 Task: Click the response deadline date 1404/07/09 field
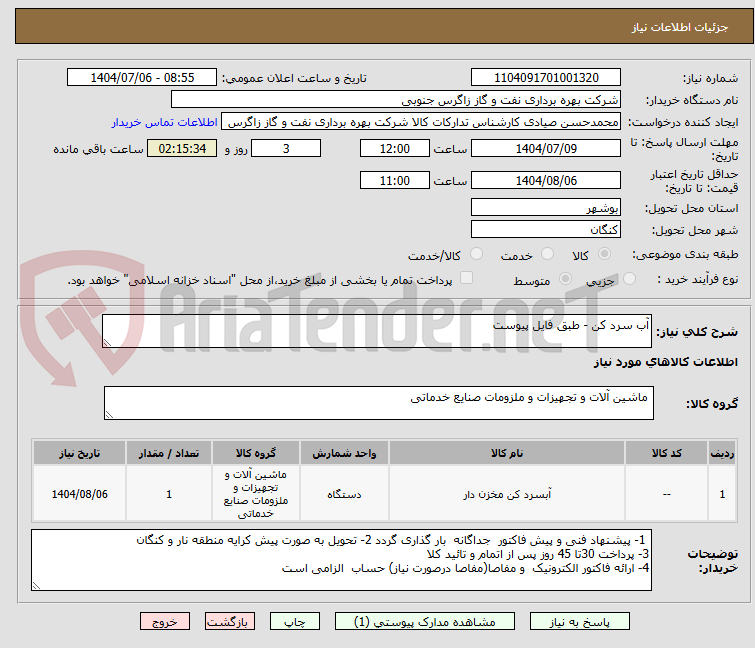[546, 148]
